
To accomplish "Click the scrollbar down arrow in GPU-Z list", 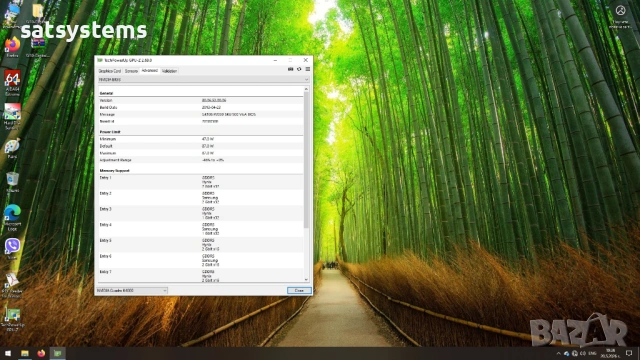I will coord(307,280).
